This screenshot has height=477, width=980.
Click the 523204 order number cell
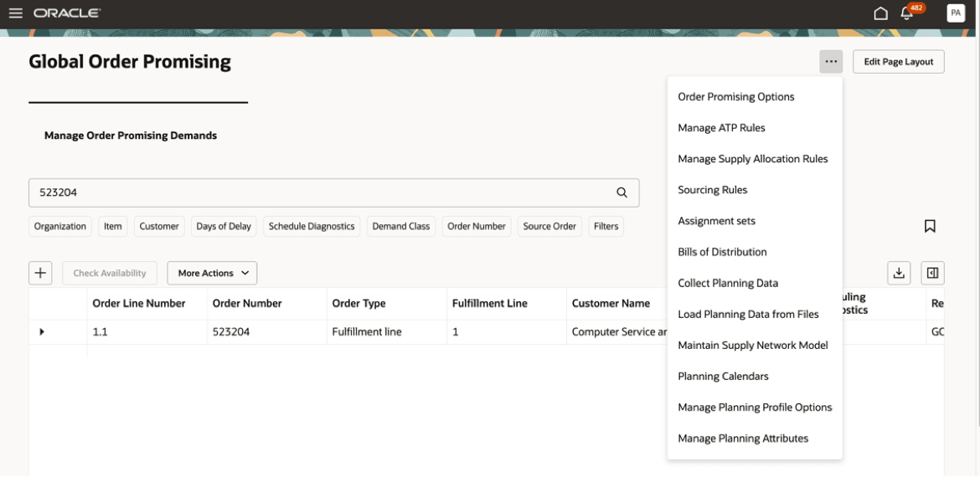267,332
